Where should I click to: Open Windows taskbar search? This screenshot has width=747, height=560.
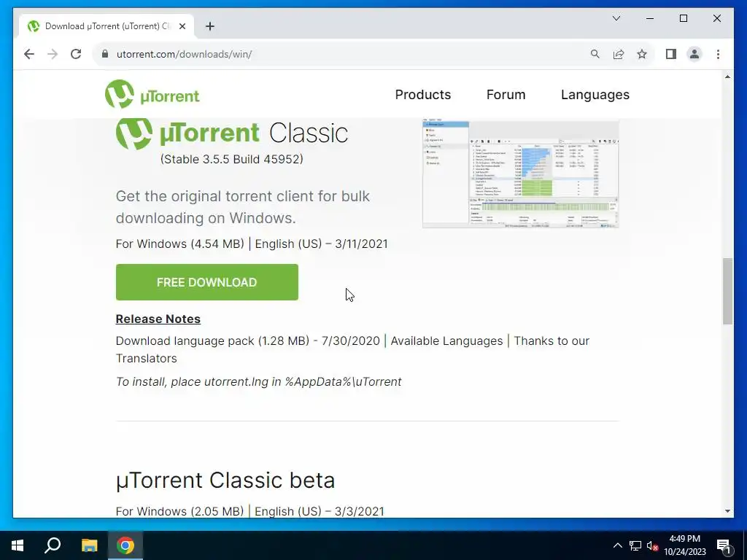tap(53, 545)
